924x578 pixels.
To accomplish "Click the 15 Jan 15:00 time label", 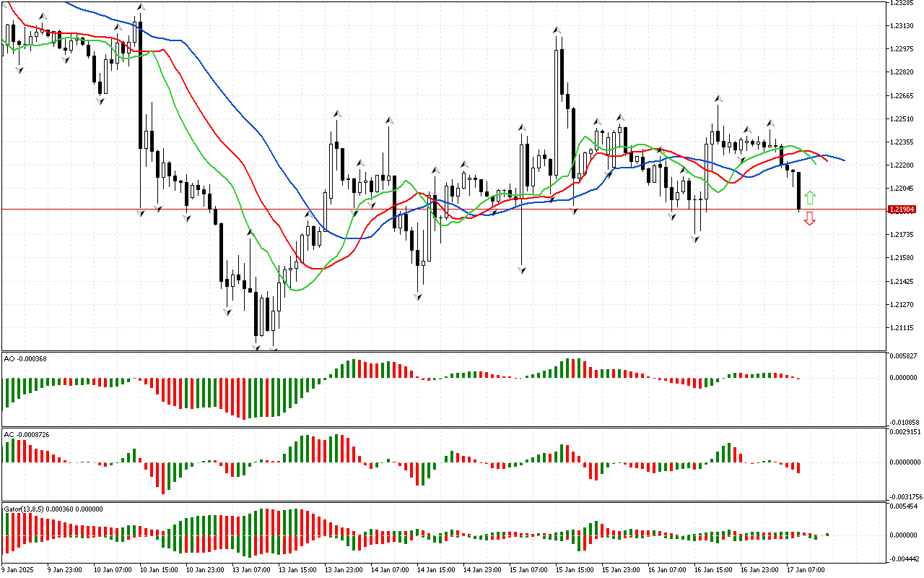I will (x=573, y=569).
